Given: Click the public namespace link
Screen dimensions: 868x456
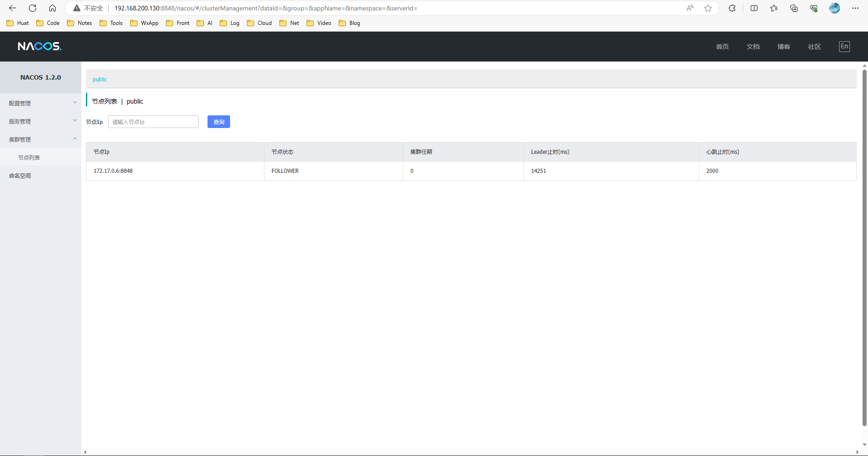Looking at the screenshot, I should pos(99,79).
